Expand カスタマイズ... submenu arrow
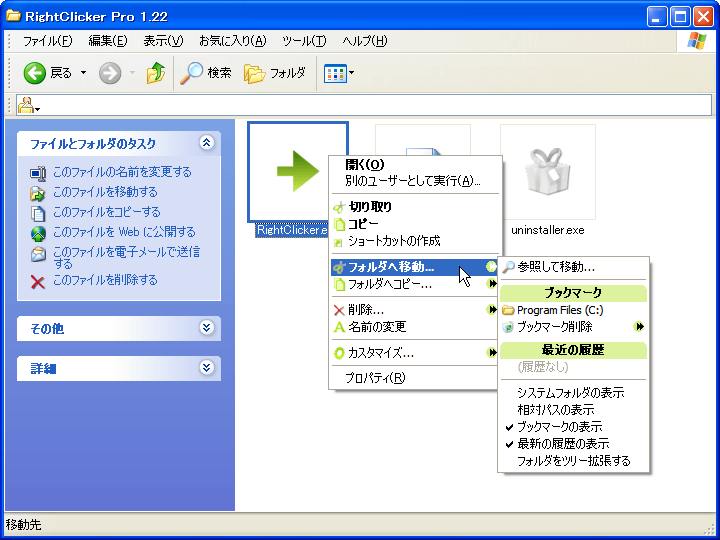The image size is (720, 540). pyautogui.click(x=492, y=353)
